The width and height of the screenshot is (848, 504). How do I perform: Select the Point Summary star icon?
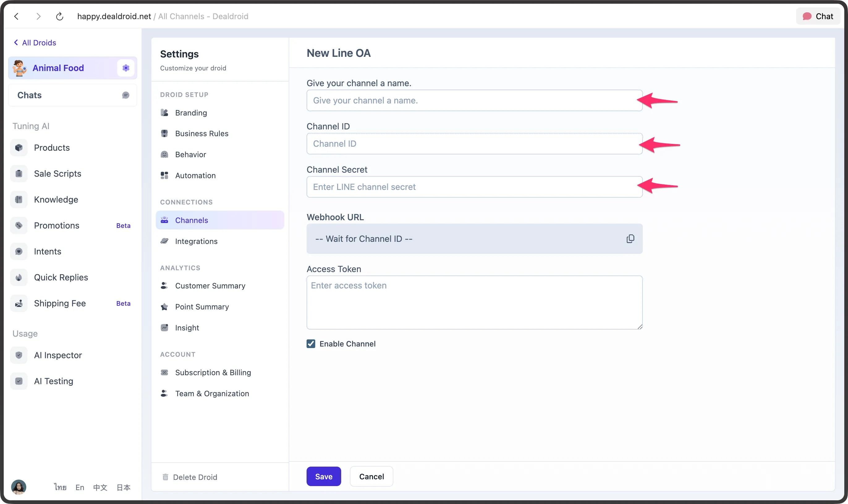[x=164, y=307]
